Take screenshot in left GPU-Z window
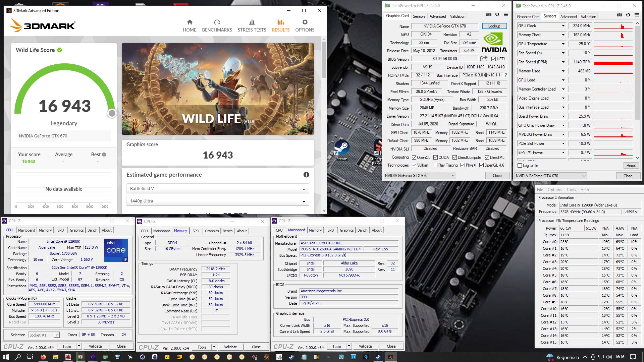 point(489,15)
